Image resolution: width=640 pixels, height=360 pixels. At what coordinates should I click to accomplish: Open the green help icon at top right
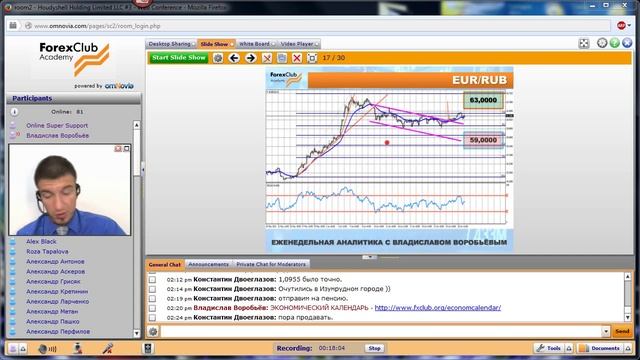(615, 43)
